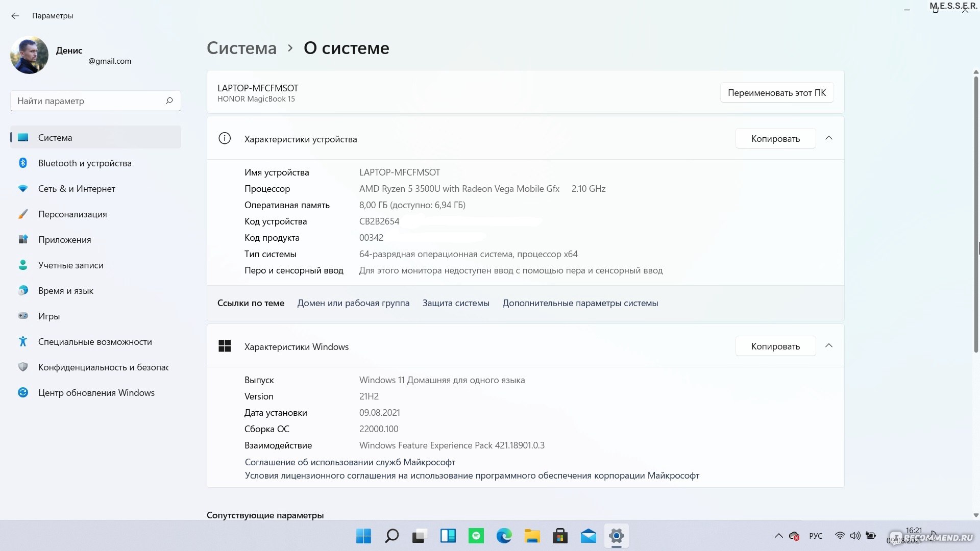The image size is (980, 551).
Task: Click the search magnifier in Найти параметр
Action: coord(169,101)
